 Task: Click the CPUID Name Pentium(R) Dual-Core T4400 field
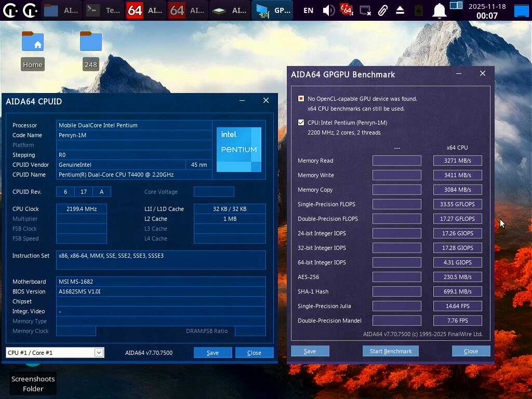point(134,175)
